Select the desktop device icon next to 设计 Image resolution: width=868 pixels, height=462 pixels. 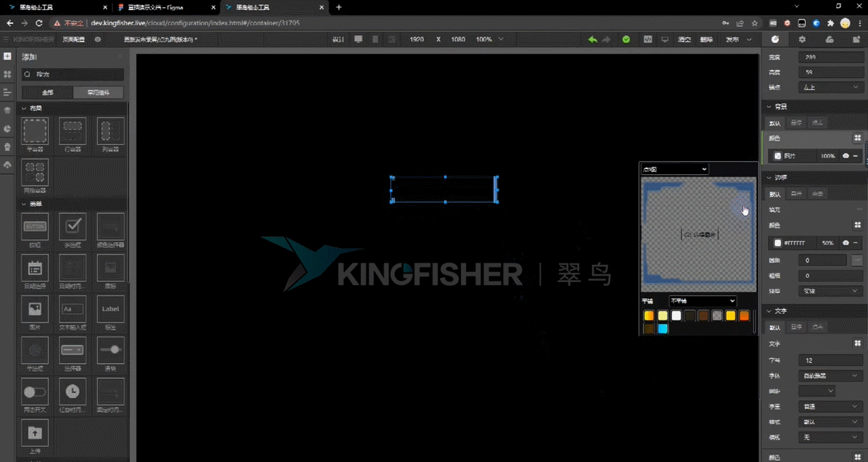tap(359, 39)
